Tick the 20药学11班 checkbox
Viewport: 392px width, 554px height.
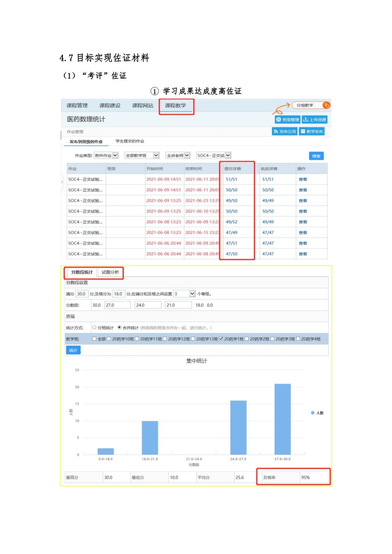[137, 339]
